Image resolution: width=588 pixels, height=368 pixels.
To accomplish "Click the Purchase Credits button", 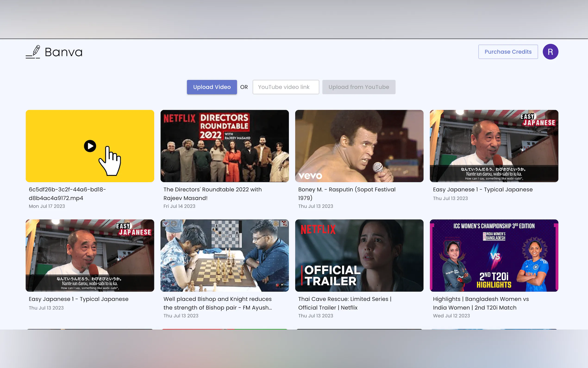I will point(508,52).
